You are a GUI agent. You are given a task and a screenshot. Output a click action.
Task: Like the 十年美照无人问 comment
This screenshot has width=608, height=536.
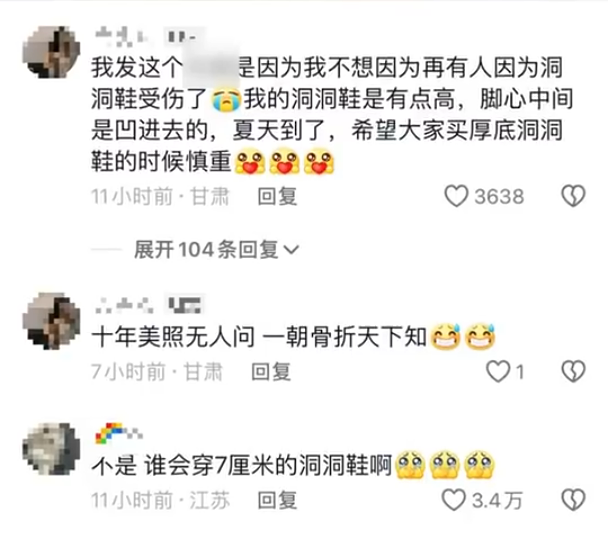[x=498, y=372]
